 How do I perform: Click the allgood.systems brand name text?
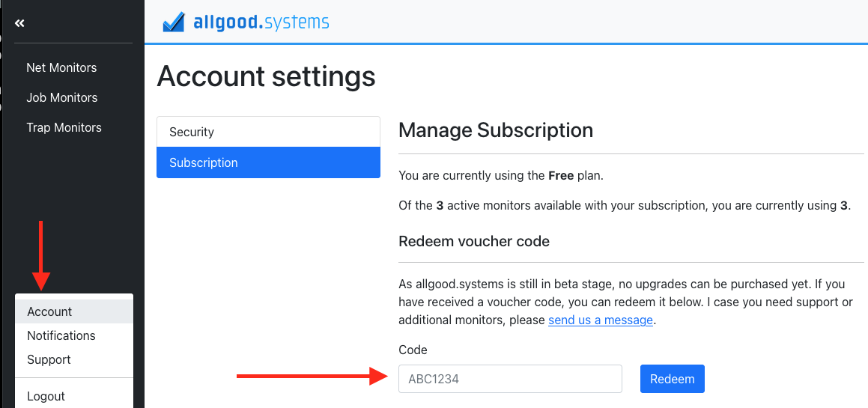click(261, 22)
